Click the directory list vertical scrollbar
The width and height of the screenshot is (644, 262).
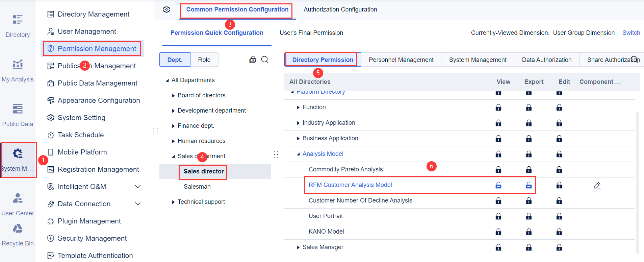(x=638, y=183)
